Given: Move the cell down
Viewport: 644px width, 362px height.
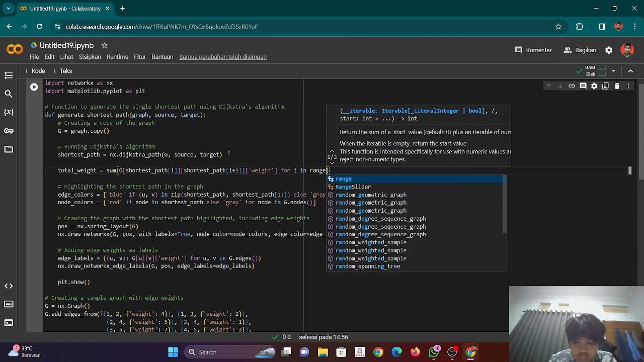Looking at the screenshot, I should pos(560,86).
